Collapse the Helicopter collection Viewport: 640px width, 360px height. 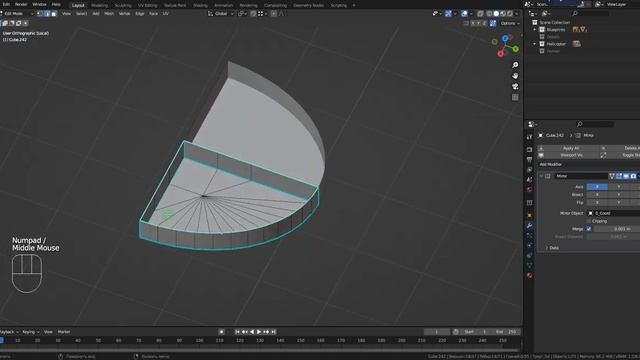535,44
